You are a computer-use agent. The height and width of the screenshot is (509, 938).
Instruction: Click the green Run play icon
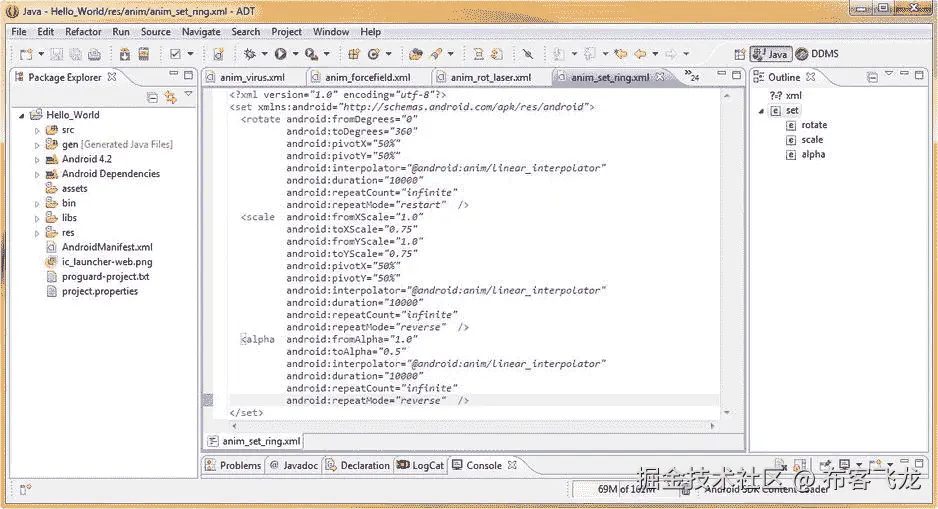coord(280,54)
